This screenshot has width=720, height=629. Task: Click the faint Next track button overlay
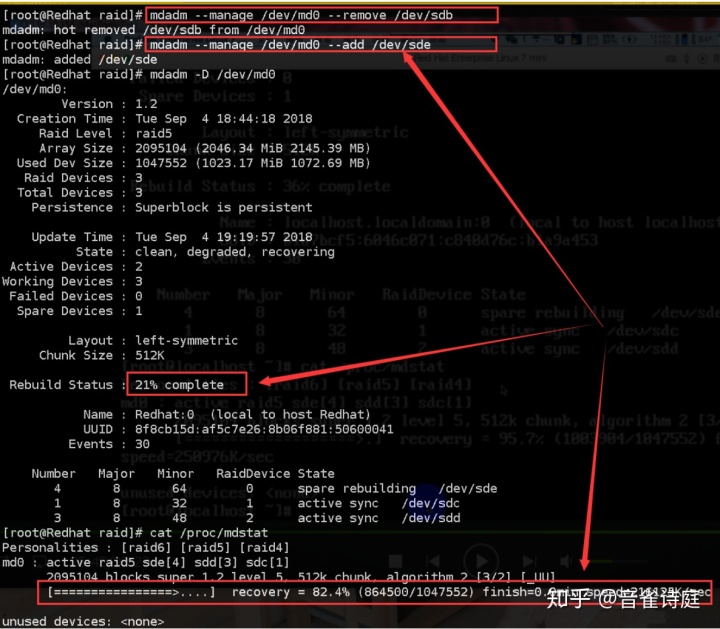click(x=529, y=561)
